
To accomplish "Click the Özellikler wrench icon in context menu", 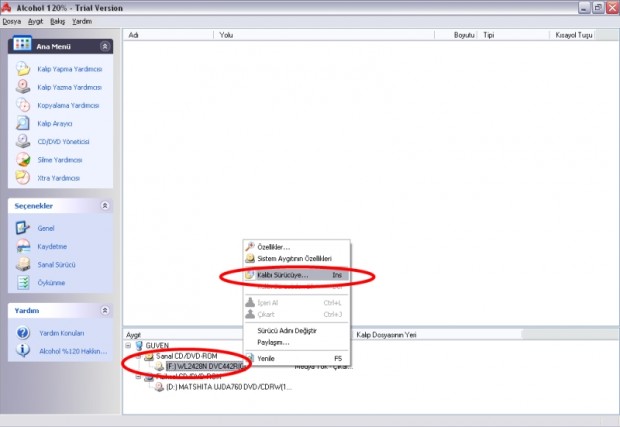I will click(250, 247).
